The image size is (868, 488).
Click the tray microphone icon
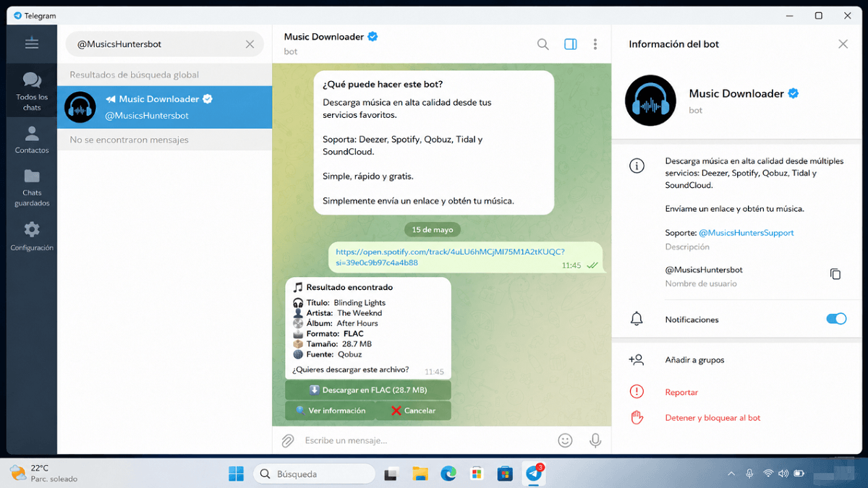point(749,474)
